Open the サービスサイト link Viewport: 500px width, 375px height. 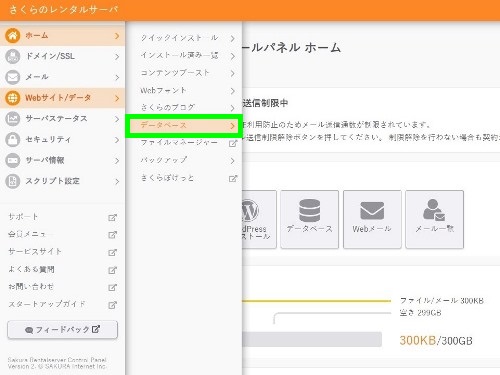(x=35, y=251)
